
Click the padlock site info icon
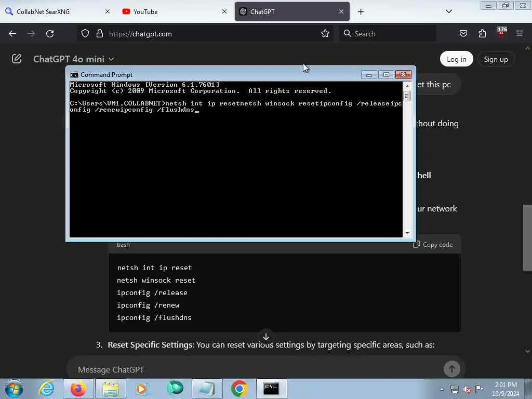pyautogui.click(x=99, y=34)
